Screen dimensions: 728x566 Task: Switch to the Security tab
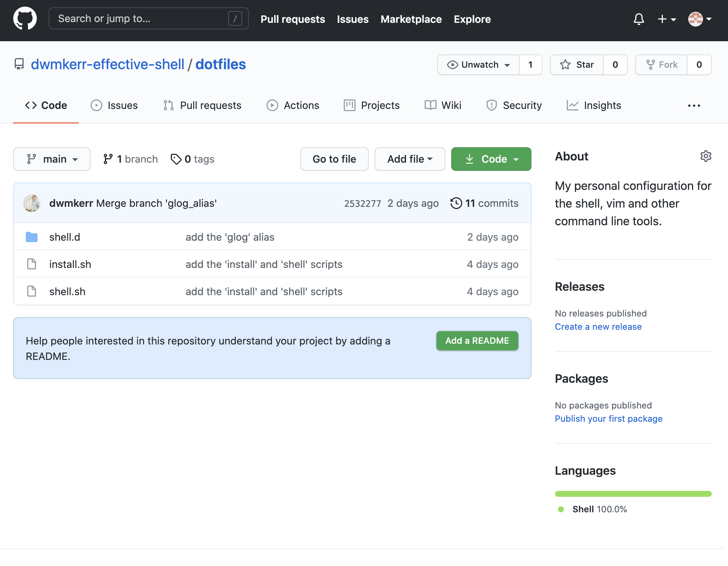(514, 106)
